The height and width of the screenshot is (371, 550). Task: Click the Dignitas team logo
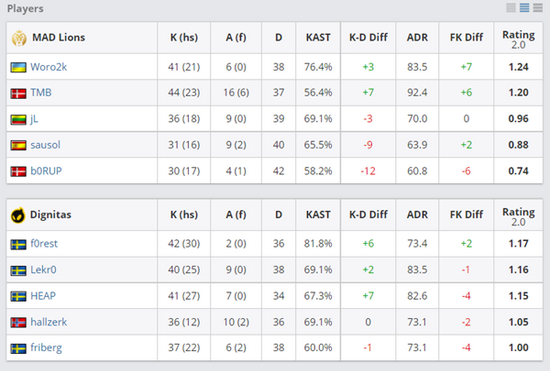pos(18,215)
